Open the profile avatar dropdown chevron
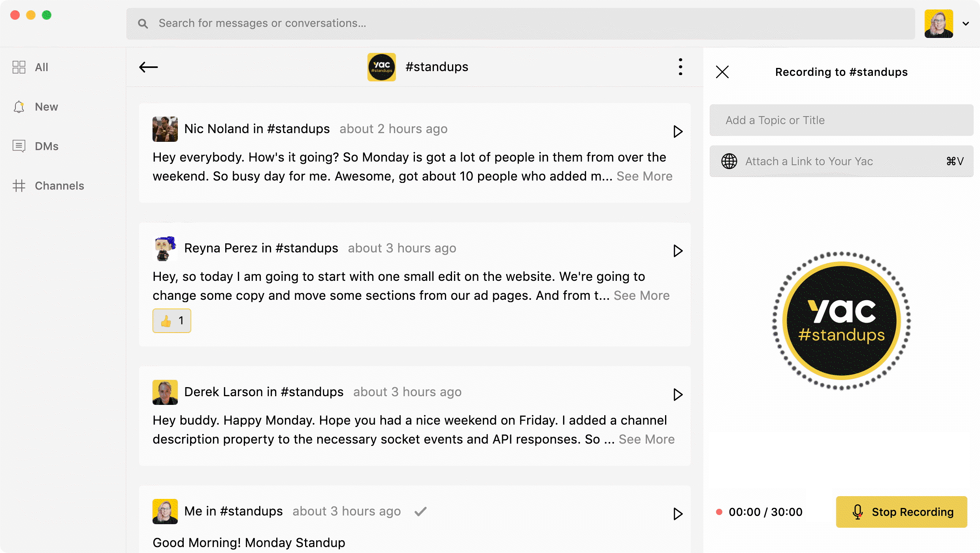The width and height of the screenshot is (980, 553). coord(966,24)
